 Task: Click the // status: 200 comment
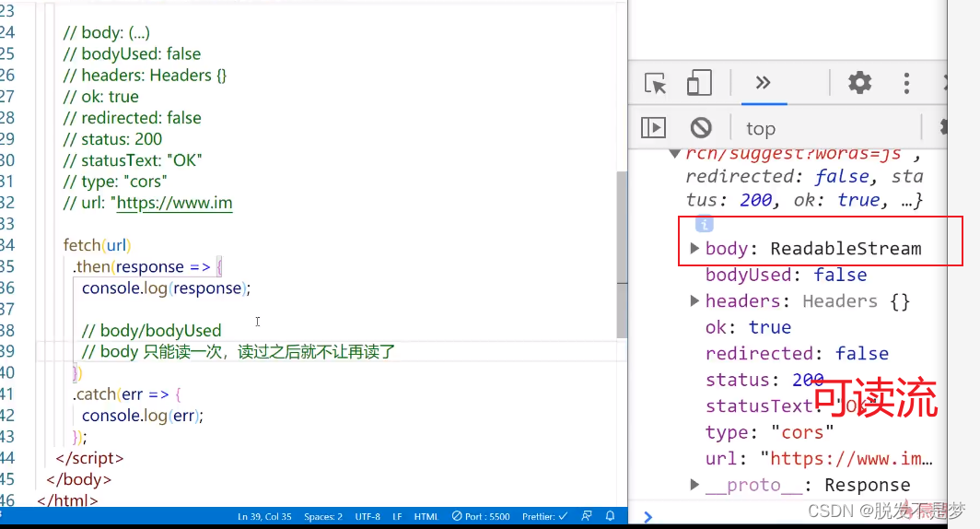click(112, 139)
